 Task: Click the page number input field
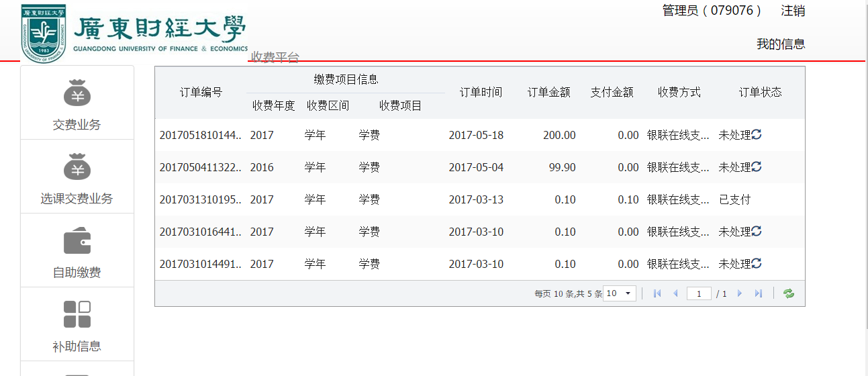(699, 293)
